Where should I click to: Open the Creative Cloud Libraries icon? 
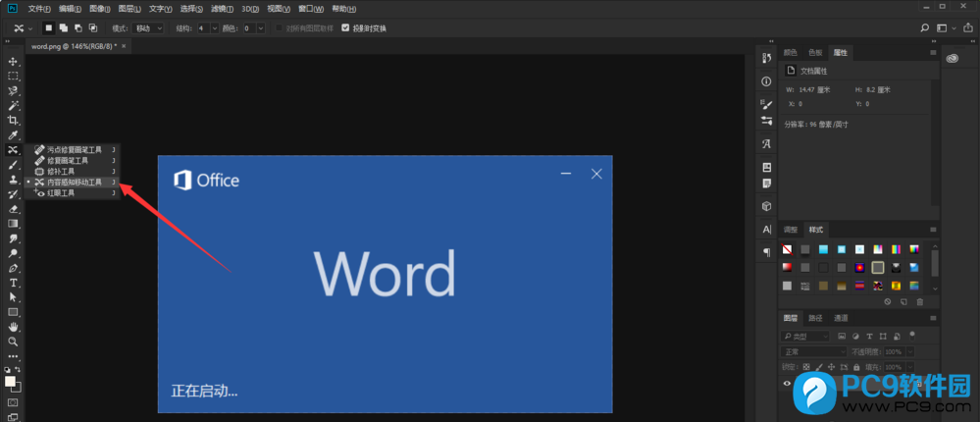coord(952,58)
